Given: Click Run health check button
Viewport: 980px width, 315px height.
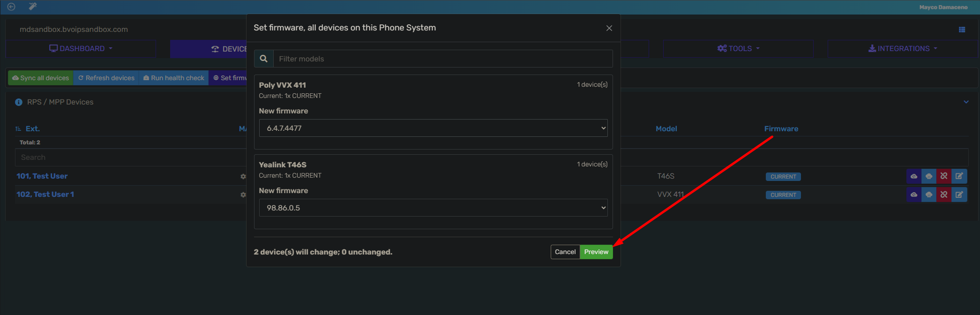Looking at the screenshot, I should tap(174, 78).
